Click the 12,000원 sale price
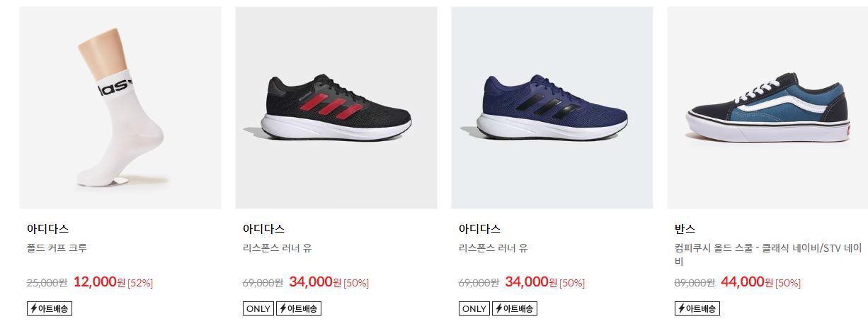The width and height of the screenshot is (868, 329). [99, 281]
